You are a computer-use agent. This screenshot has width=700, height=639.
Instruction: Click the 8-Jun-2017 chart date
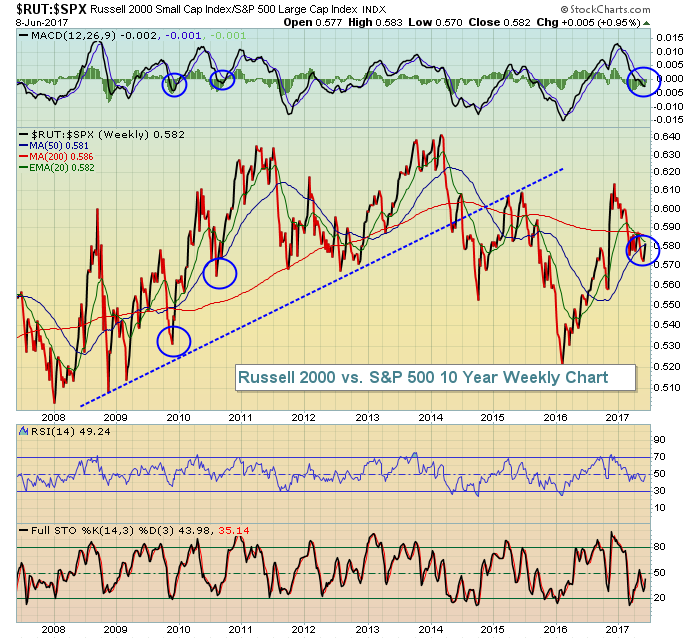click(x=42, y=22)
